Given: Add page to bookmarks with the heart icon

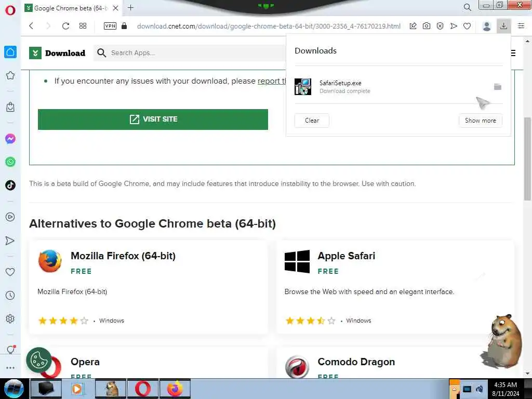Looking at the screenshot, I should point(467,26).
